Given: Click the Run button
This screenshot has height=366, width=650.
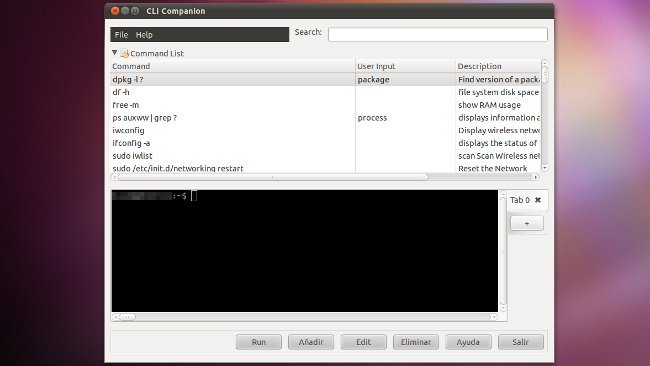Looking at the screenshot, I should click(x=259, y=342).
